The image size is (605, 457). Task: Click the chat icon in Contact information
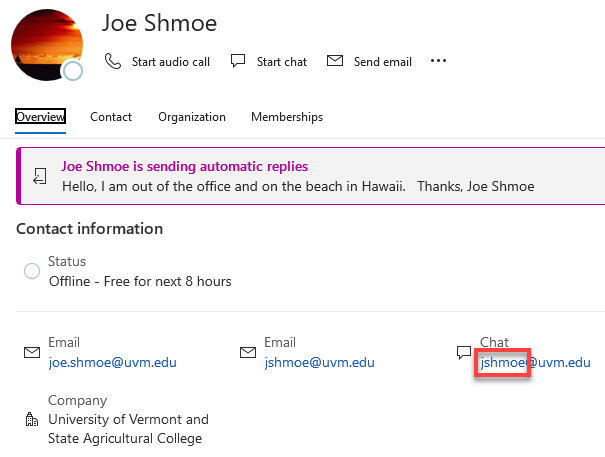(463, 353)
